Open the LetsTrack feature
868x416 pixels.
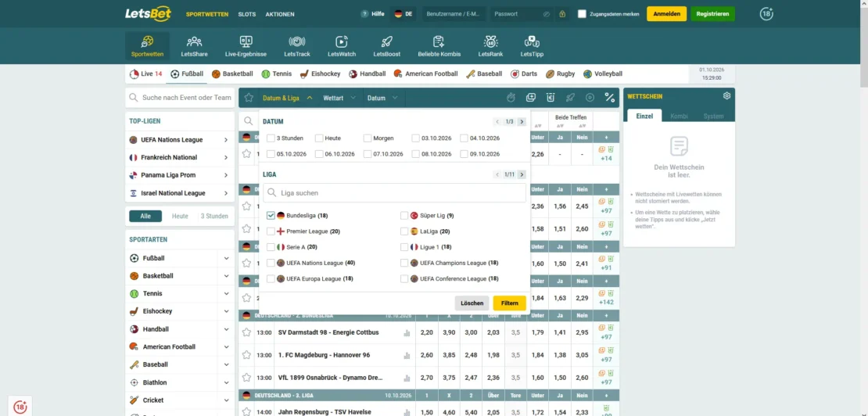[296, 46]
